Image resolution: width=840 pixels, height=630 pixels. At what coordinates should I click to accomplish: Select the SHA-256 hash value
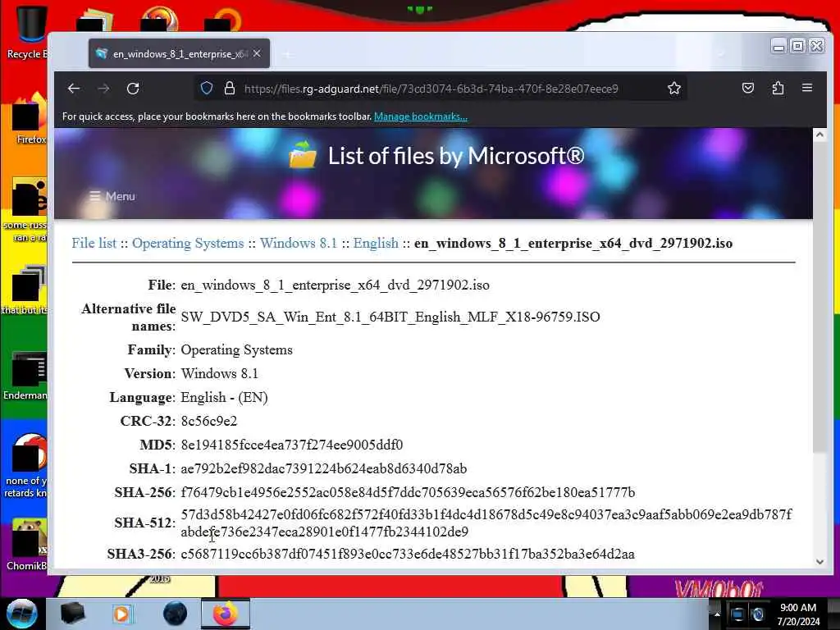tap(408, 492)
